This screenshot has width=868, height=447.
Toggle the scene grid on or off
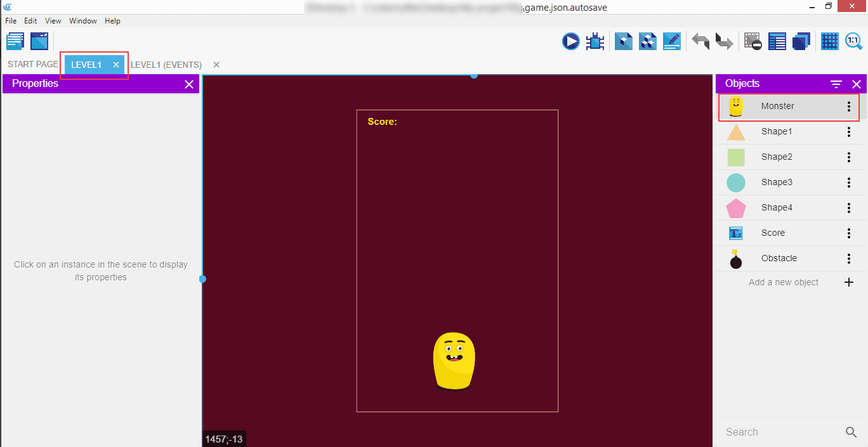pyautogui.click(x=829, y=42)
